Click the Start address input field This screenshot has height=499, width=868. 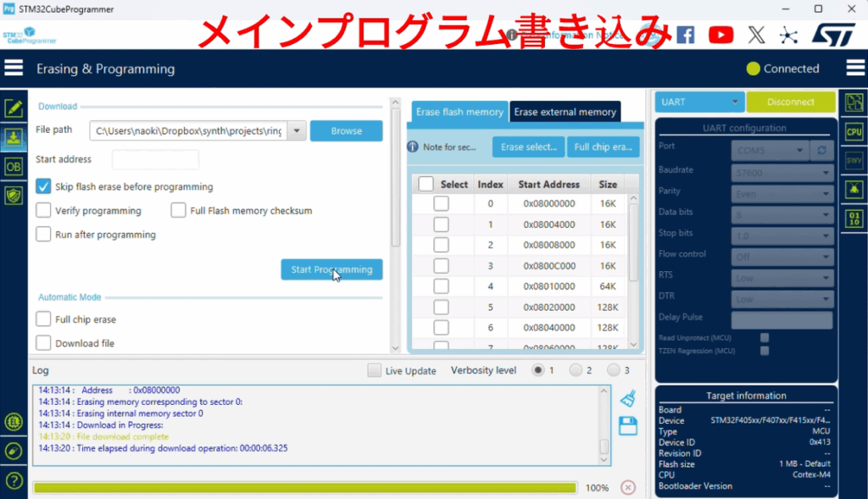(x=155, y=159)
